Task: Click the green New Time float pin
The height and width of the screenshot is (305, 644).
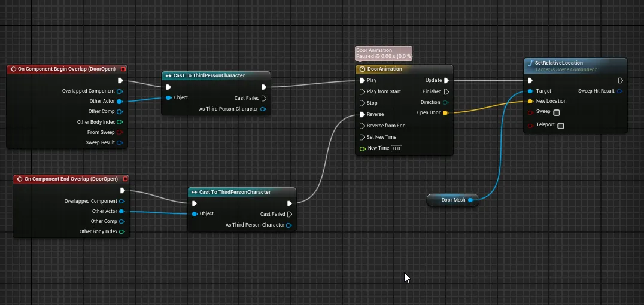Action: point(362,148)
